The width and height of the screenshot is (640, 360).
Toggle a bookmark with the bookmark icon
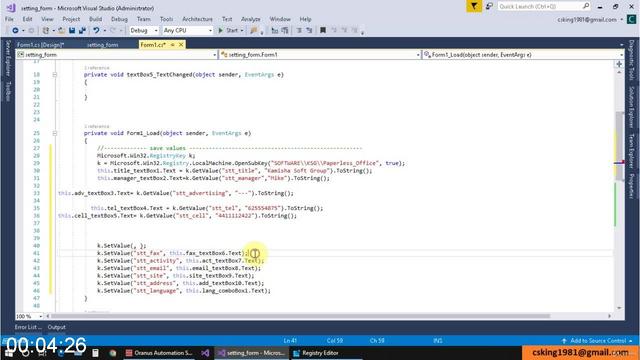[323, 31]
